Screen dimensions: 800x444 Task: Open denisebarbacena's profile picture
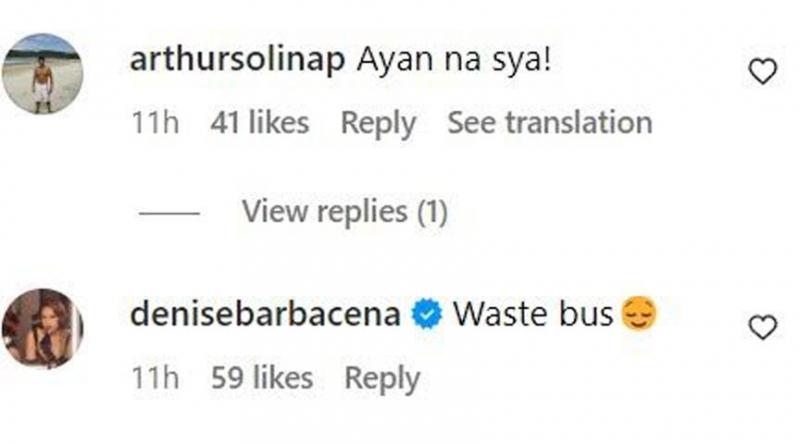[x=42, y=329]
